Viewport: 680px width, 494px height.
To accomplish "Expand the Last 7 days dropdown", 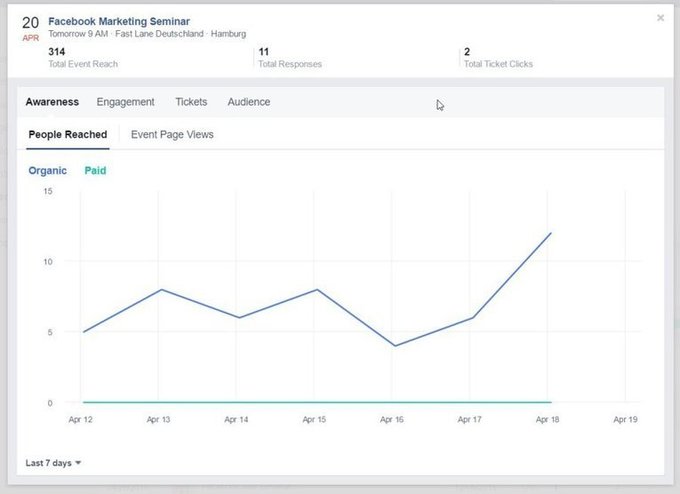I will (x=53, y=463).
